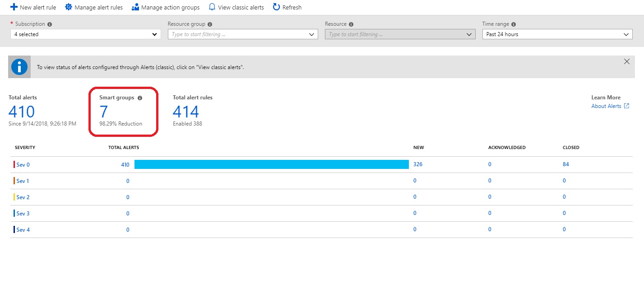This screenshot has width=644, height=308.
Task: Open the Resource group filter dropdown
Action: 243,34
